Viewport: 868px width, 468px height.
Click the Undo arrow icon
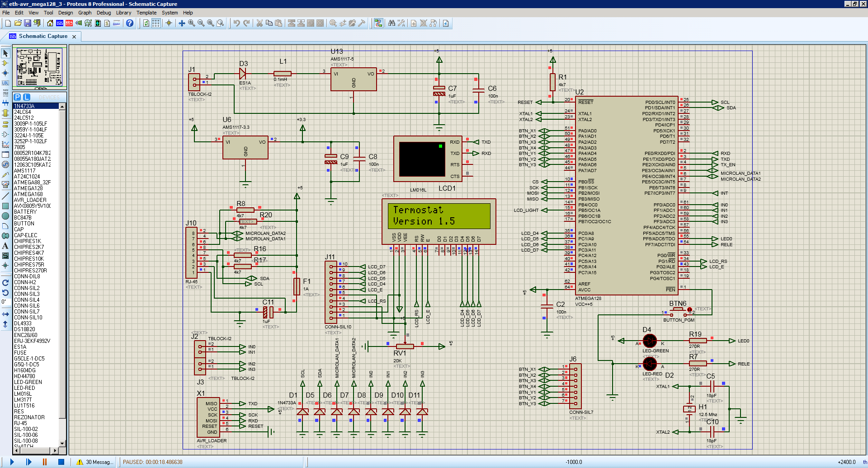pyautogui.click(x=236, y=23)
